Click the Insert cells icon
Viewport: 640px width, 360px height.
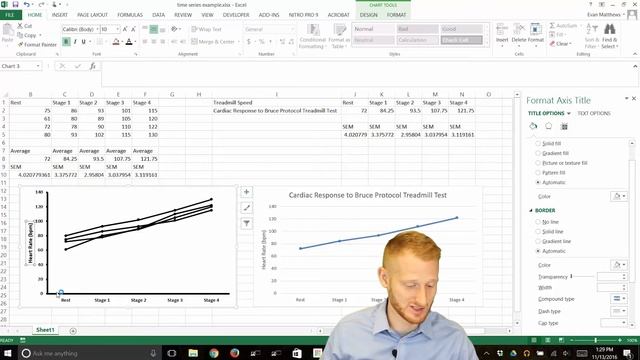502,29
